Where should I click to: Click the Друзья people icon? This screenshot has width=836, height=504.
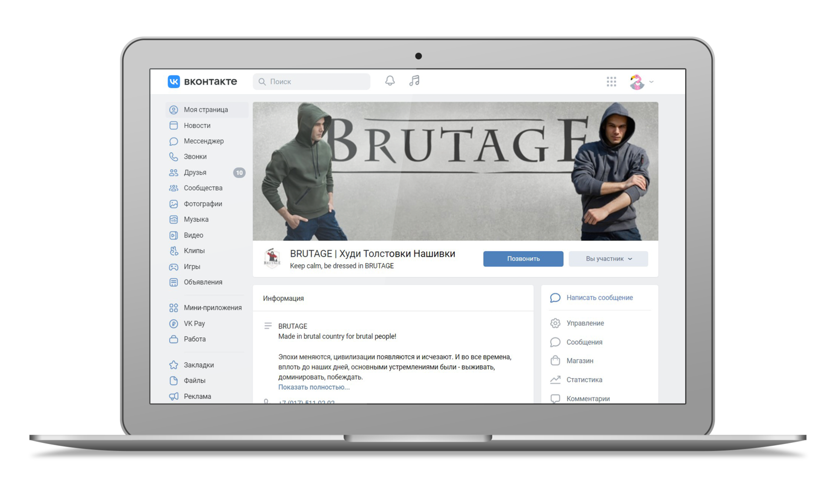point(174,173)
